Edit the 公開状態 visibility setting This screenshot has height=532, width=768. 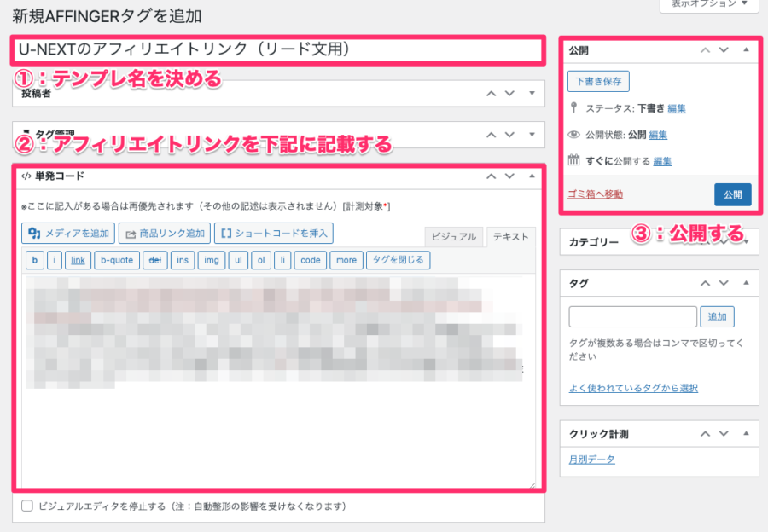(x=658, y=135)
